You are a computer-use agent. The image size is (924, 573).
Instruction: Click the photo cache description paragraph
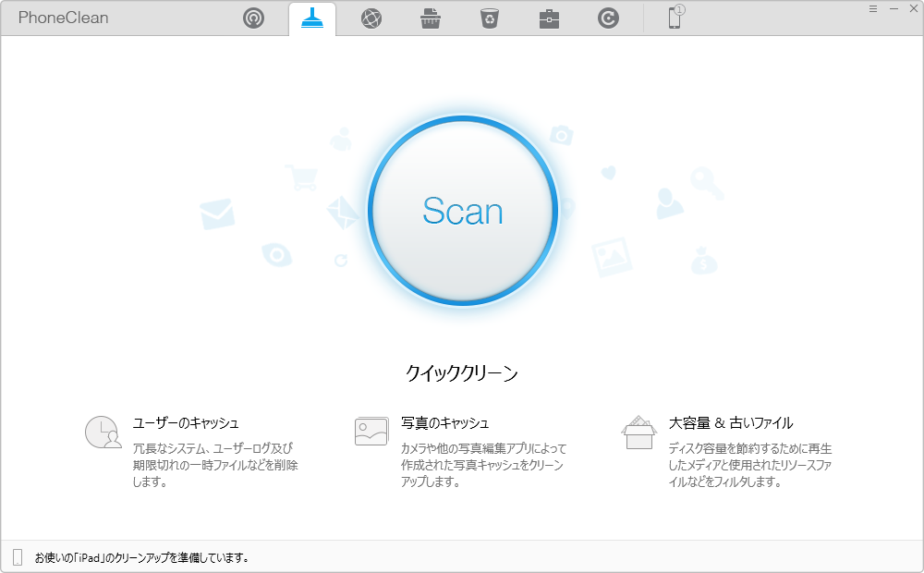[483, 465]
